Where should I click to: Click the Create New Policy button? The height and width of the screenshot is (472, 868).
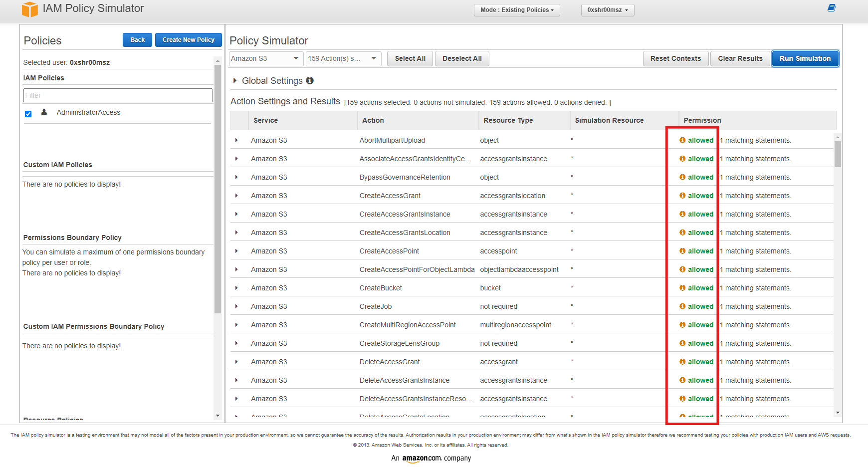(x=188, y=40)
